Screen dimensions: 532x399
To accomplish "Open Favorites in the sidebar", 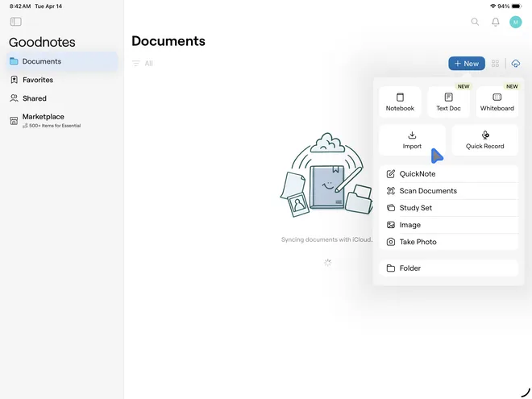I will 62,80.
